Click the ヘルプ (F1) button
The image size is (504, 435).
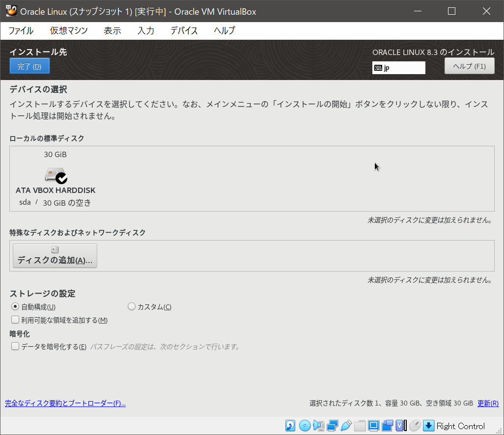point(469,66)
